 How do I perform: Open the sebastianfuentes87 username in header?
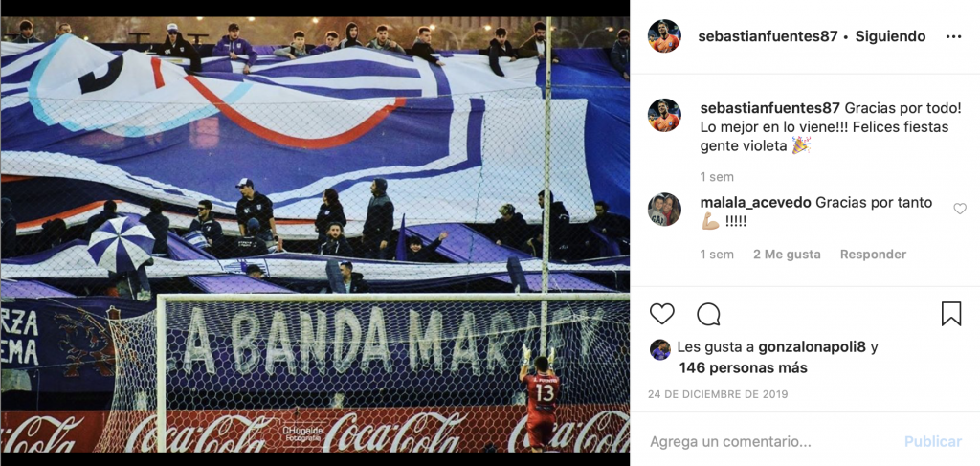pyautogui.click(x=768, y=36)
